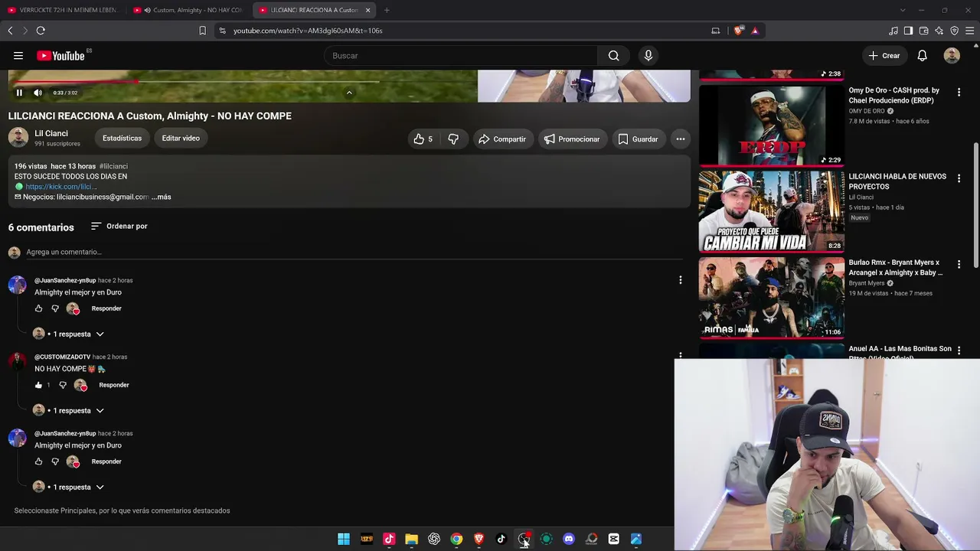Open a new browser tab
Screen dimensions: 980x551
point(387,10)
